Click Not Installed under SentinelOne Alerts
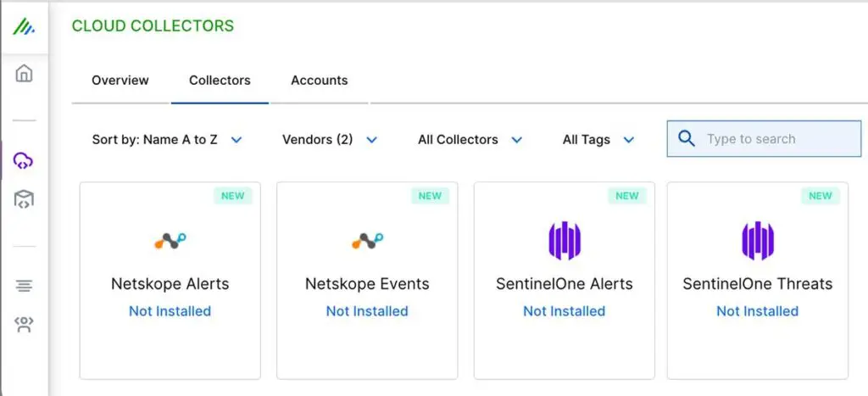Screen dimensions: 868x396 click(564, 311)
